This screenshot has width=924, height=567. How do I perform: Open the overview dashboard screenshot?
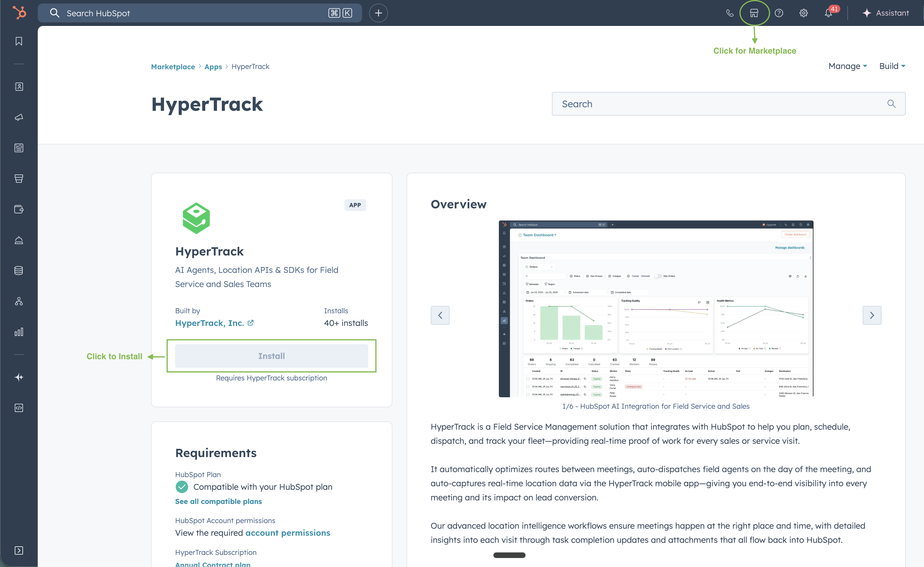point(655,309)
